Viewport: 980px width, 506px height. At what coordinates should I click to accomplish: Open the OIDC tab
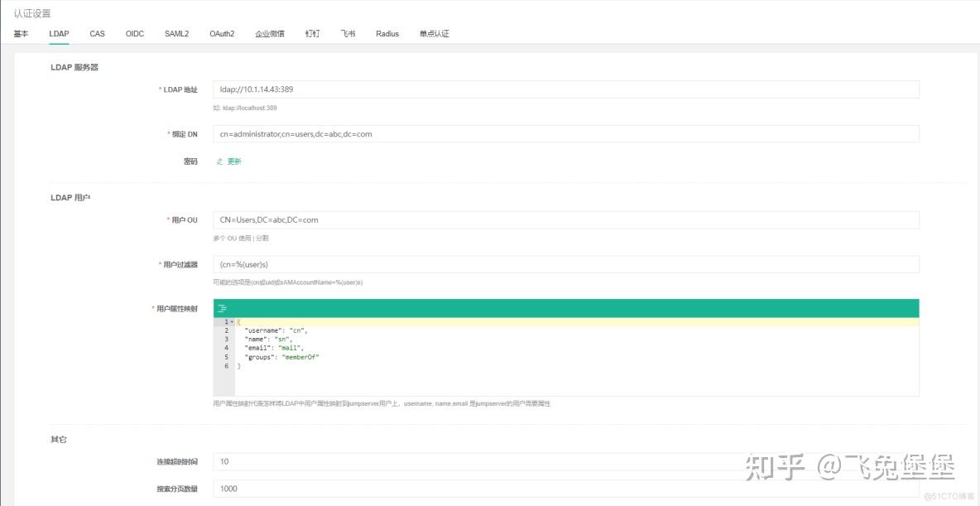click(134, 34)
